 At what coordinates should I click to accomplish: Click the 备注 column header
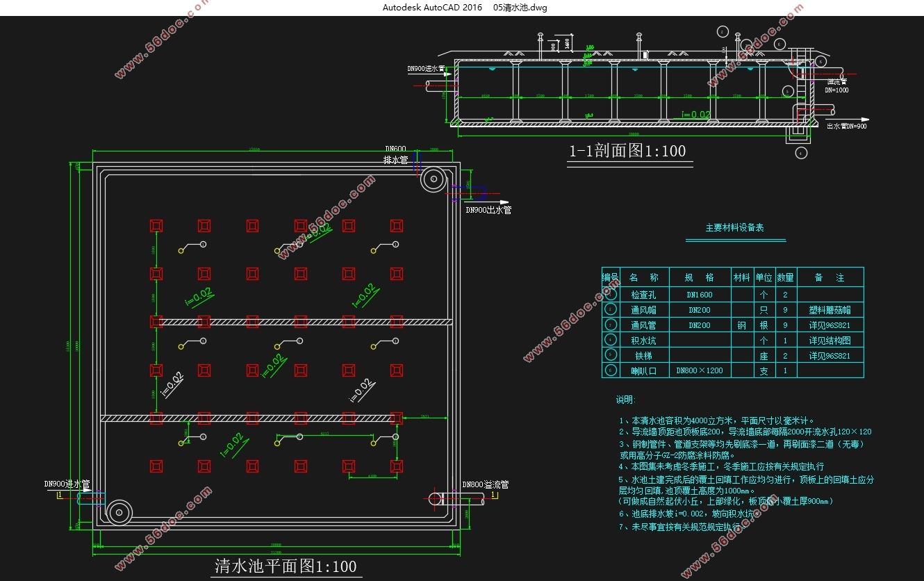click(830, 277)
